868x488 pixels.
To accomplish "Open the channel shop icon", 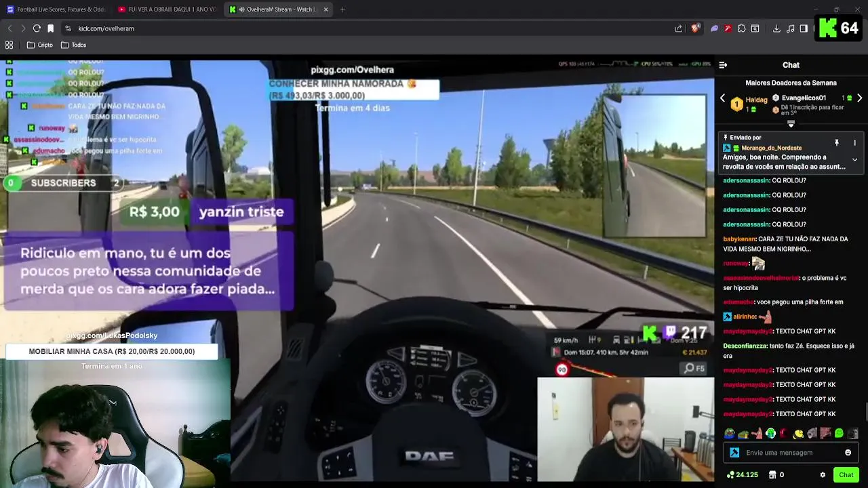I will click(772, 475).
